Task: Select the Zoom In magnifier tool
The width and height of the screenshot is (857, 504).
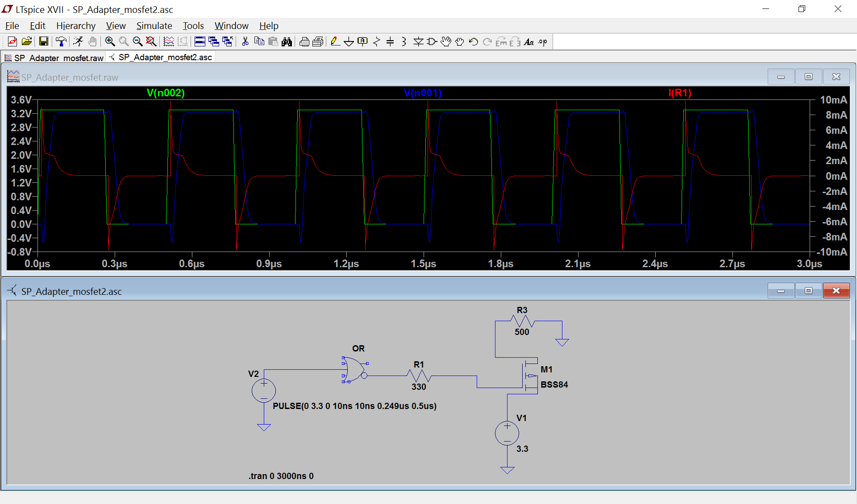Action: (110, 42)
